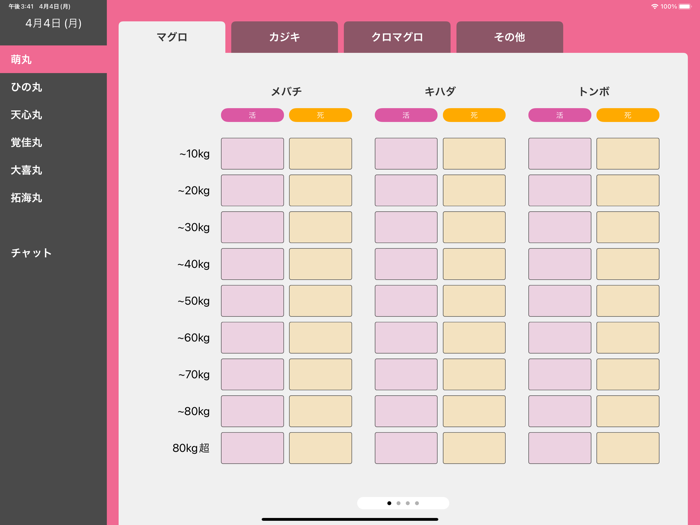The width and height of the screenshot is (700, 525).
Task: Tap キハダ 活 field for ~50kg
Action: click(406, 301)
